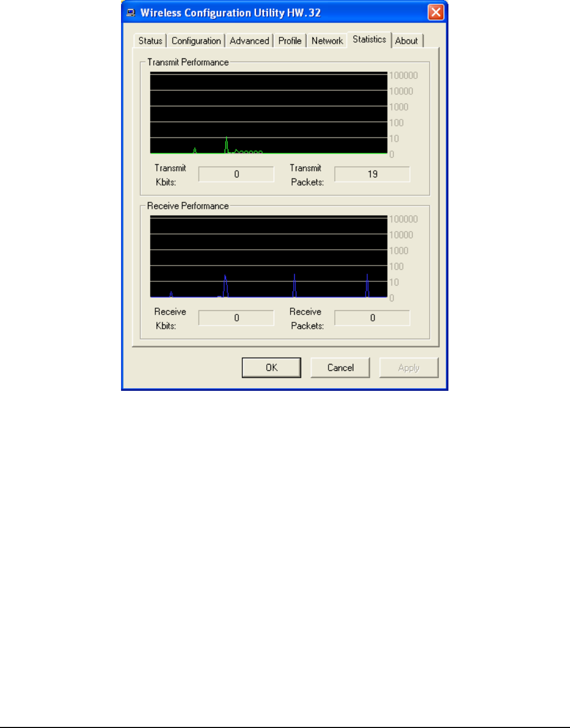Click the Receive Kbits label
570x728 pixels.
tap(169, 318)
